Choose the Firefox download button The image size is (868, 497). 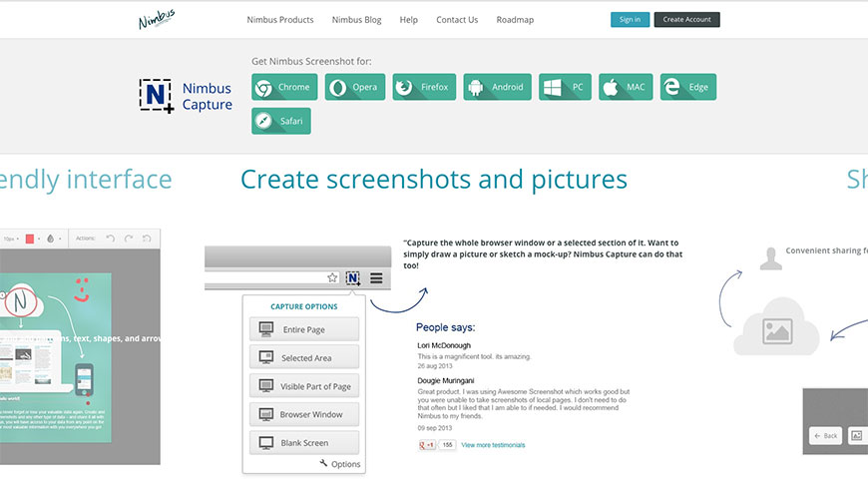pyautogui.click(x=424, y=87)
